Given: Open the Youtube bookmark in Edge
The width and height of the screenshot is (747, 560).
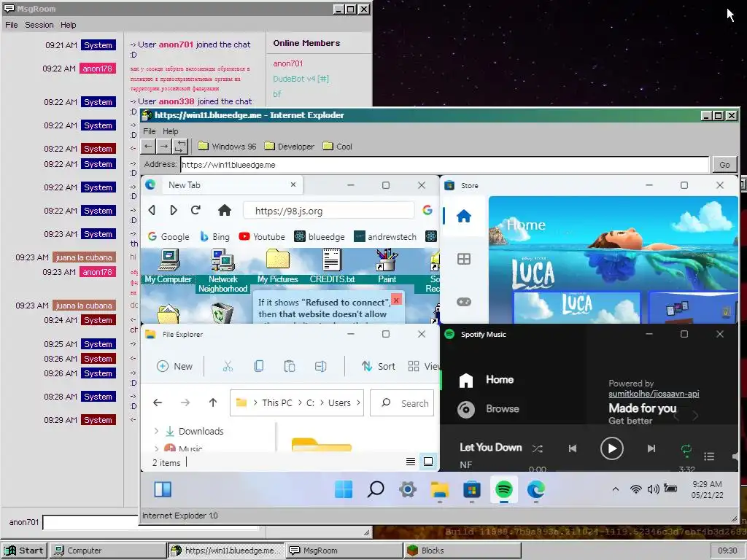Looking at the screenshot, I should click(x=262, y=237).
